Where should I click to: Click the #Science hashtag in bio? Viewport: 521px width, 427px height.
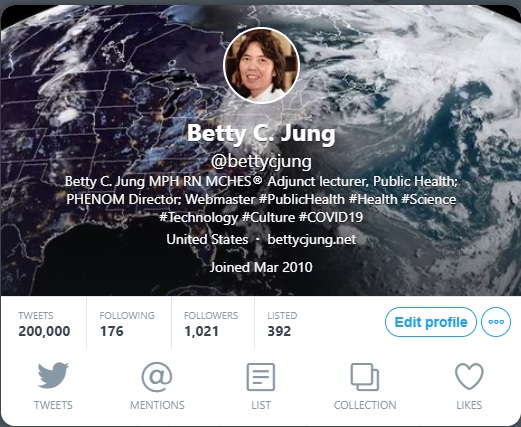pos(429,199)
